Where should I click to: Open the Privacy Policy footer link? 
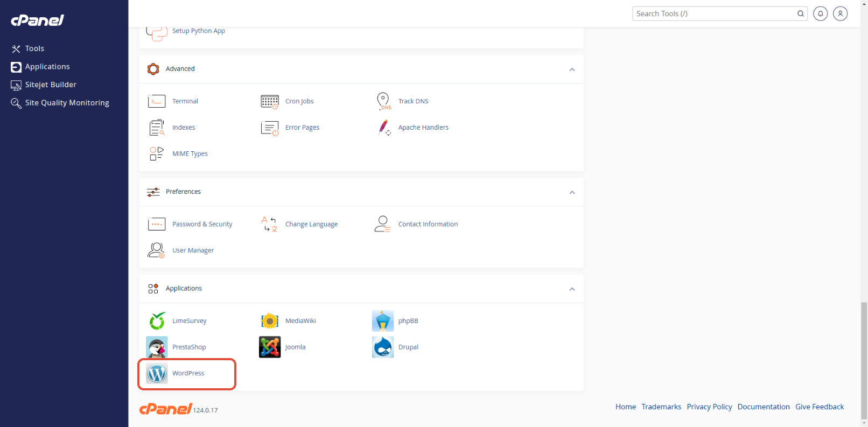coord(709,407)
